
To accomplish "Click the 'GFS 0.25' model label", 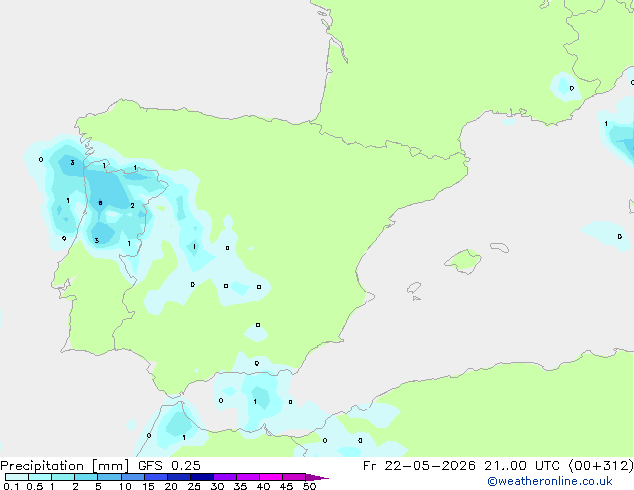I will (169, 465).
